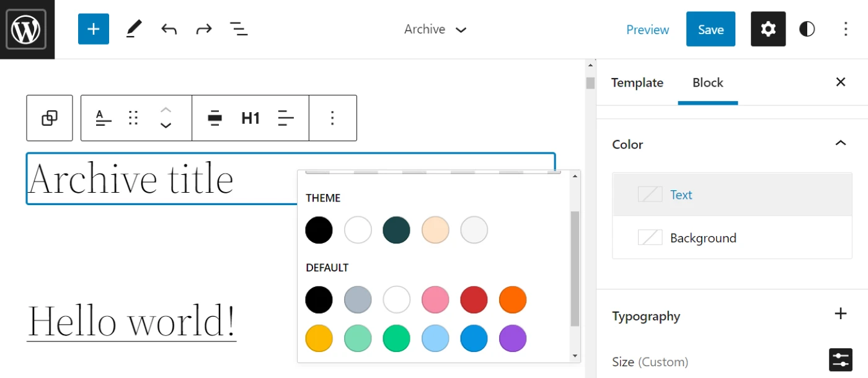Pick the default pale pink swatch
This screenshot has height=378, width=868.
[435, 300]
